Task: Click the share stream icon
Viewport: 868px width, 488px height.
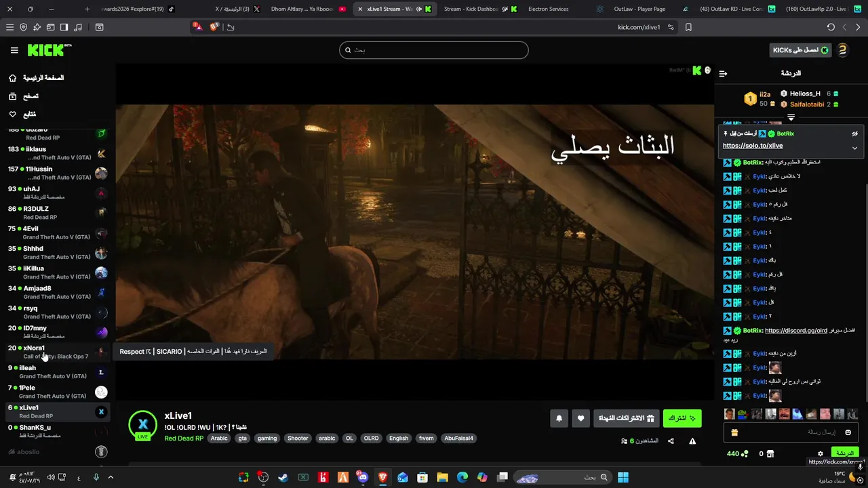Action: click(x=671, y=441)
